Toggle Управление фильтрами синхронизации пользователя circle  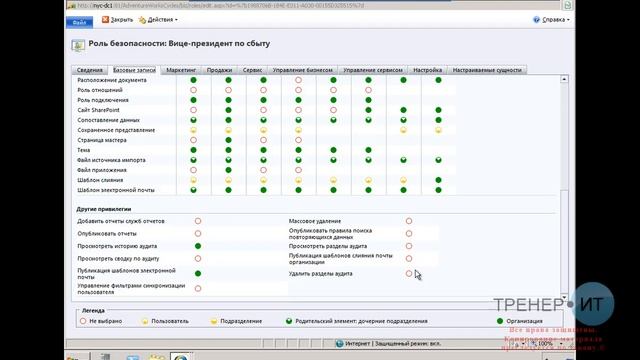point(198,289)
